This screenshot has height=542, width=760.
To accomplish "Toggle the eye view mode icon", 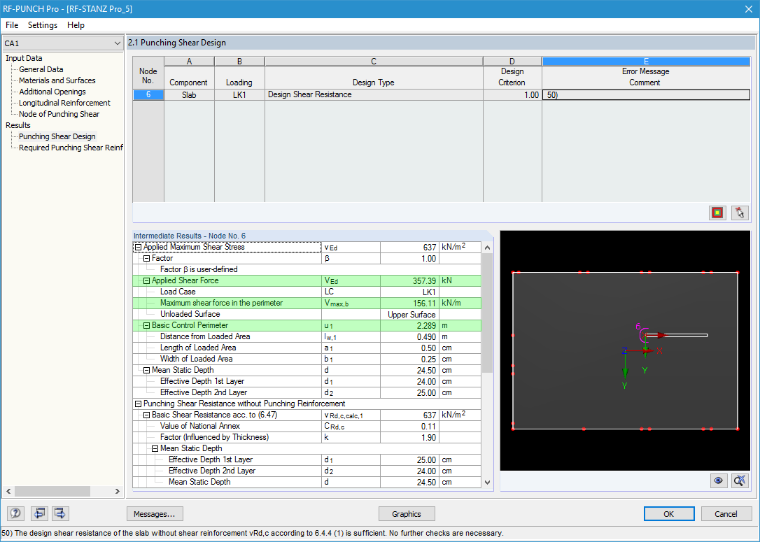I will (718, 480).
